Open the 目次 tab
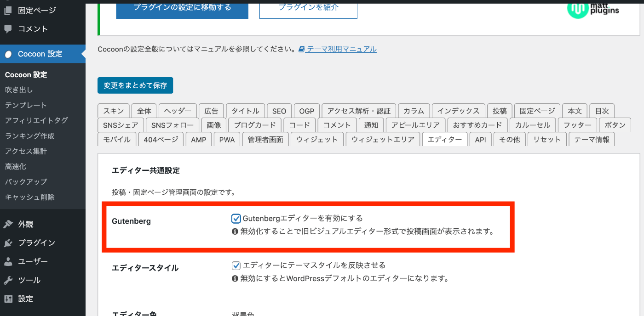 [x=602, y=111]
